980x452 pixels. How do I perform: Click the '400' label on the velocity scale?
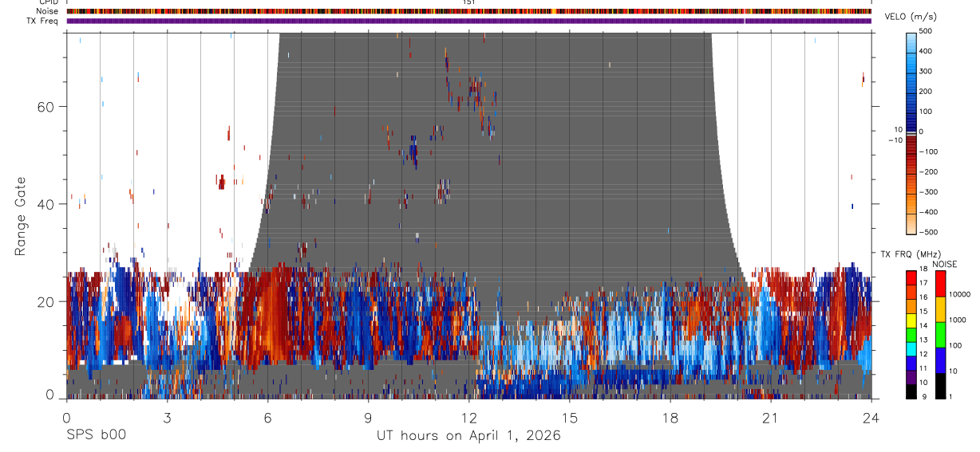click(x=926, y=51)
